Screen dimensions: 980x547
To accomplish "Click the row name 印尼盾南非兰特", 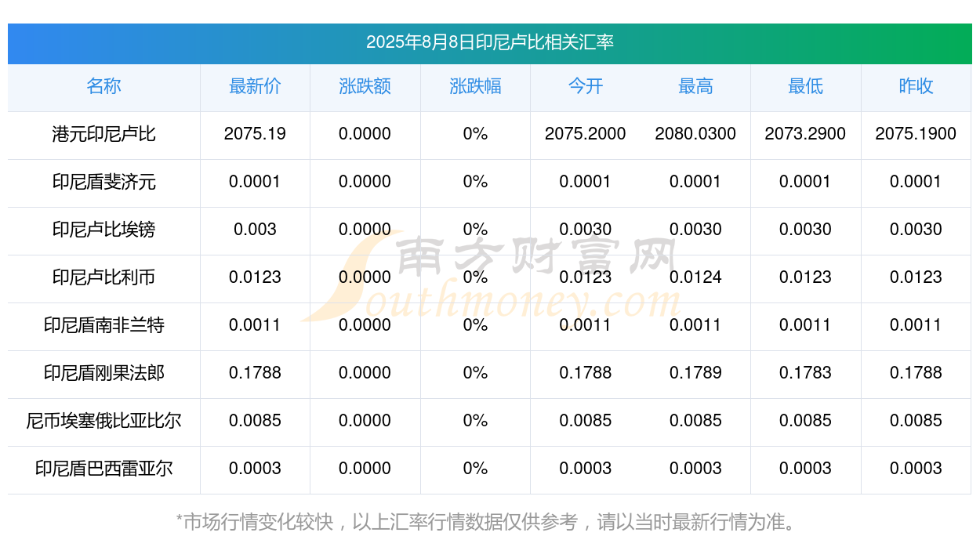I will (x=104, y=325).
